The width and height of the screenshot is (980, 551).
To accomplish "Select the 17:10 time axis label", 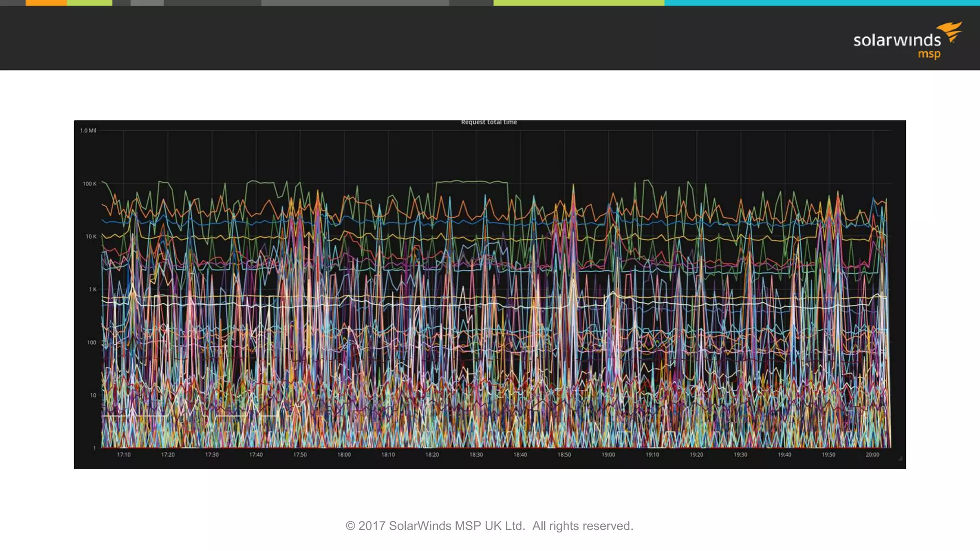I will pyautogui.click(x=123, y=454).
